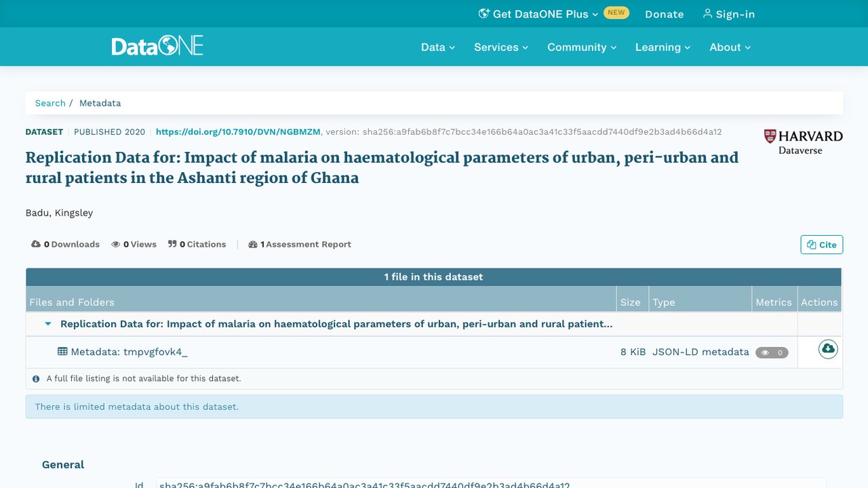This screenshot has height=488, width=868.
Task: Open the Data dropdown menu
Action: tap(438, 47)
